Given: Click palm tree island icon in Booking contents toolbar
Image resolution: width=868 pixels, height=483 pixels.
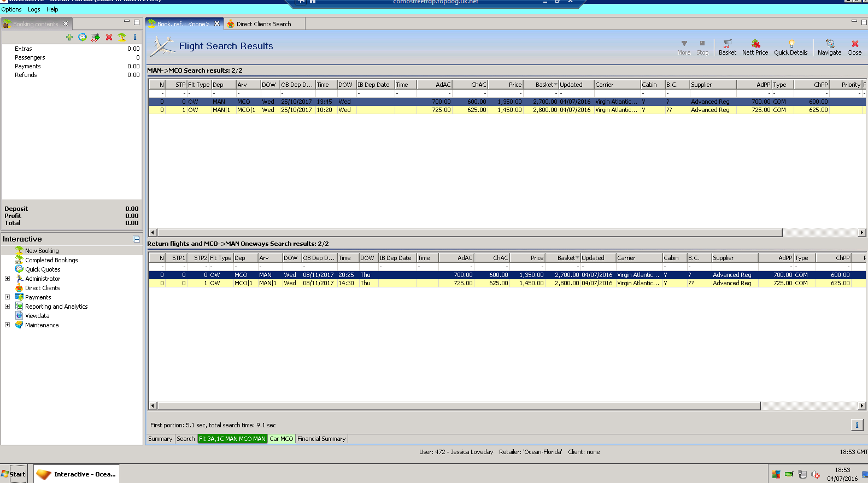Looking at the screenshot, I should point(122,37).
